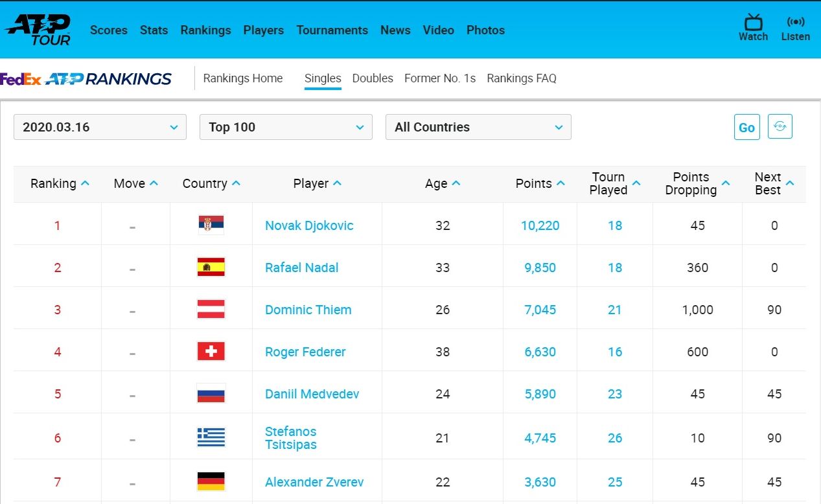The height and width of the screenshot is (504, 821).
Task: Open Novak Djokovic's player profile
Action: click(309, 225)
